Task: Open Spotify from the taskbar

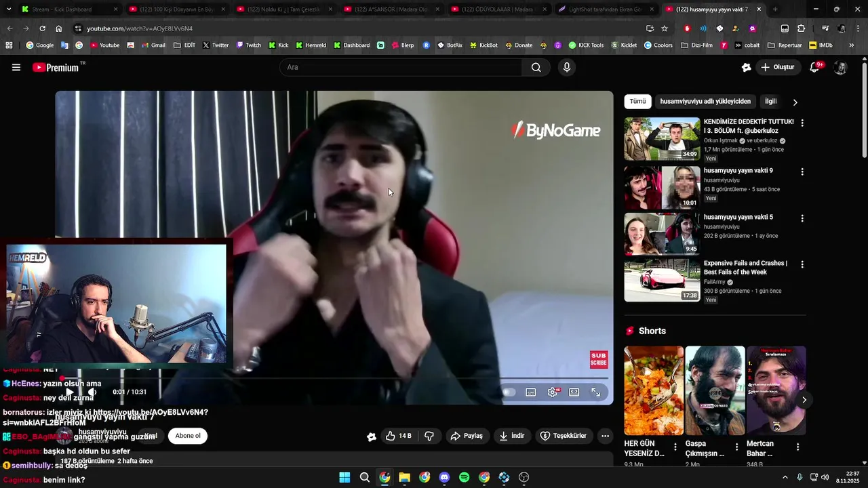Action: 464,477
